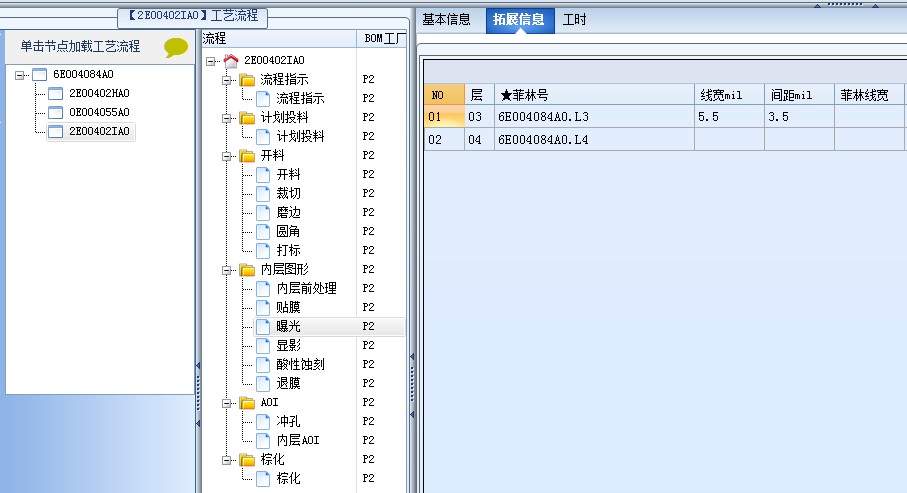Click the 层 column header
The width and height of the screenshot is (907, 493).
point(480,95)
